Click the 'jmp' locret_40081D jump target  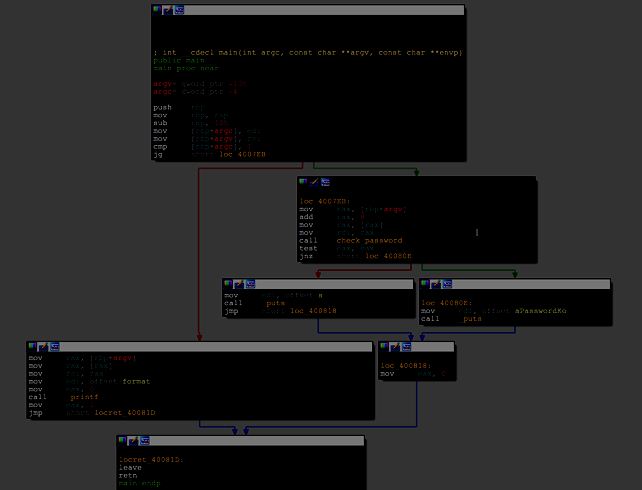click(125, 413)
